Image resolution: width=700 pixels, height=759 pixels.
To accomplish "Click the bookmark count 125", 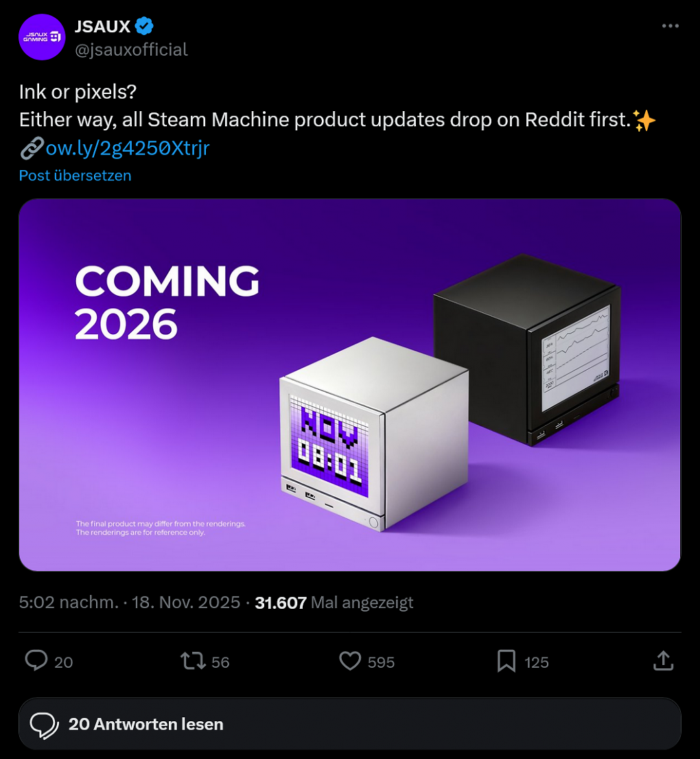I will (537, 662).
